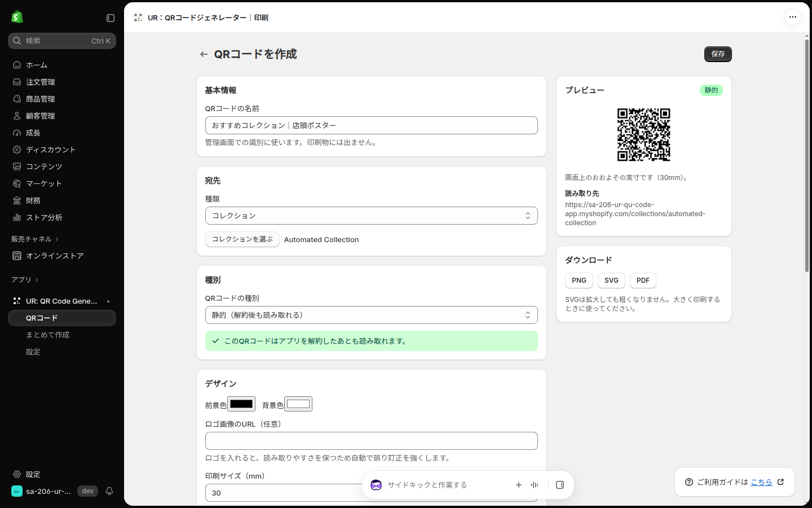Image resolution: width=812 pixels, height=508 pixels.
Task: Download the QR code as SVG
Action: 611,281
